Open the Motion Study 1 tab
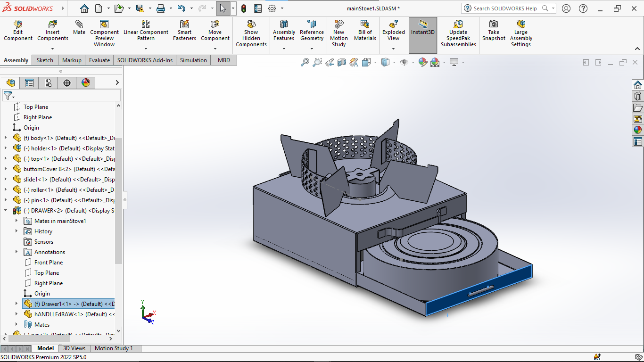 114,348
